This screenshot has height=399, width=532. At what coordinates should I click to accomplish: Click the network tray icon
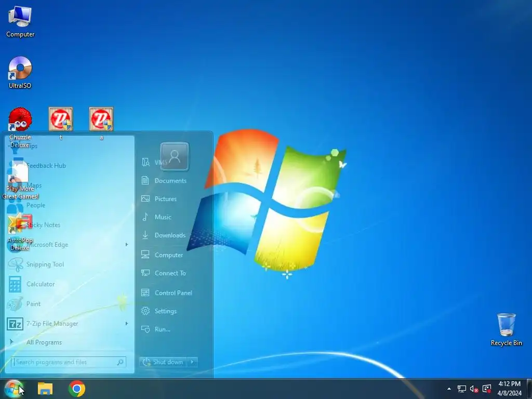pos(461,389)
